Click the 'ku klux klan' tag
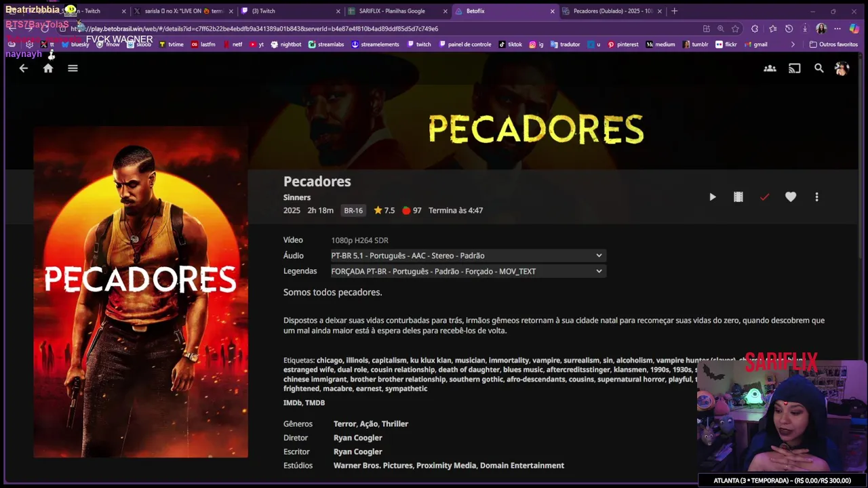 pyautogui.click(x=431, y=361)
